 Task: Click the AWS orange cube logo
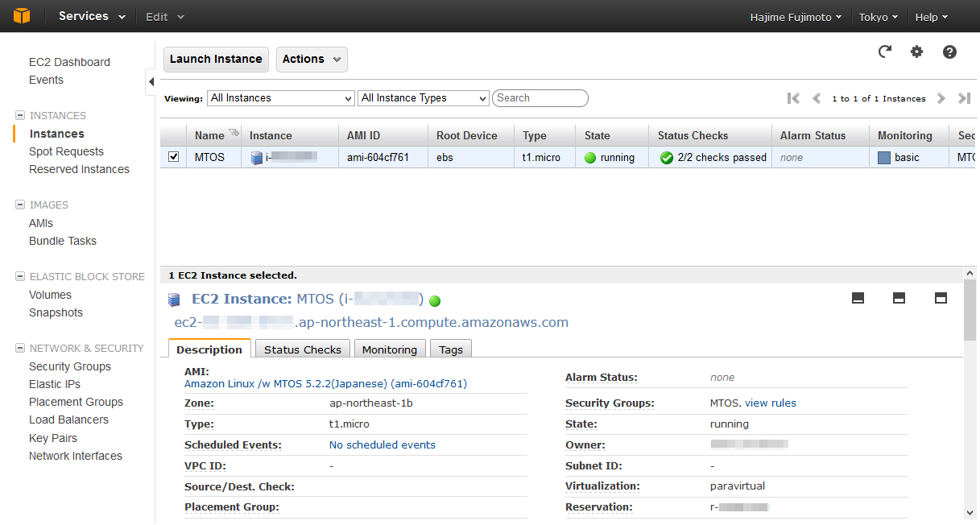coord(22,16)
